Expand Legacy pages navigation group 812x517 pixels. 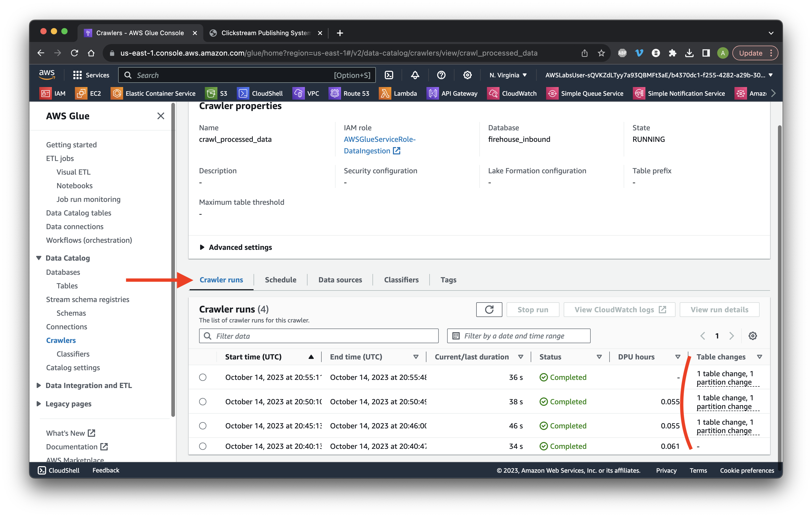coord(39,403)
